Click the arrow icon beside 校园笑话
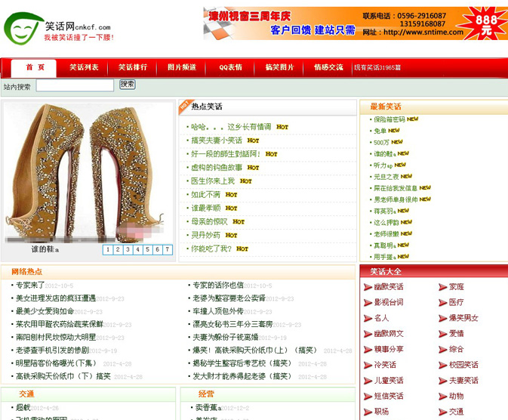This screenshot has width=508, height=420. [x=442, y=365]
